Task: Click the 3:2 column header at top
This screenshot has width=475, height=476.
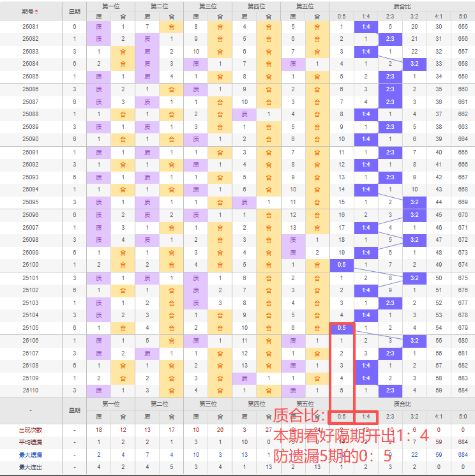Action: [x=414, y=16]
